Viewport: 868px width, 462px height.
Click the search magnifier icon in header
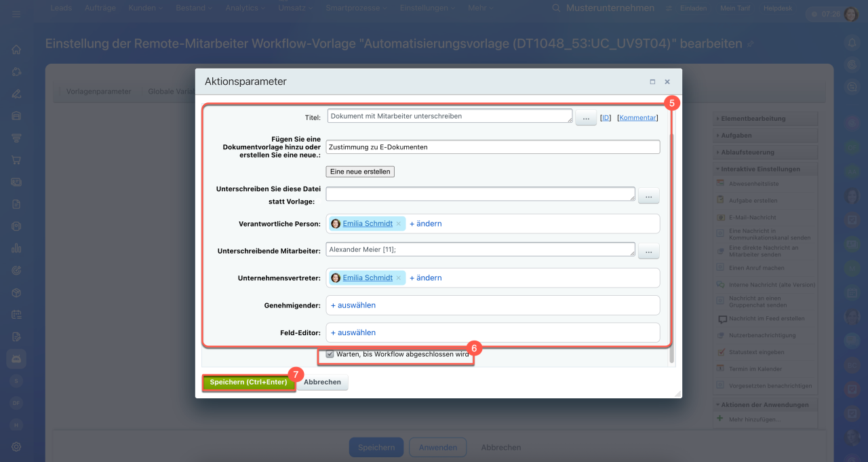556,8
